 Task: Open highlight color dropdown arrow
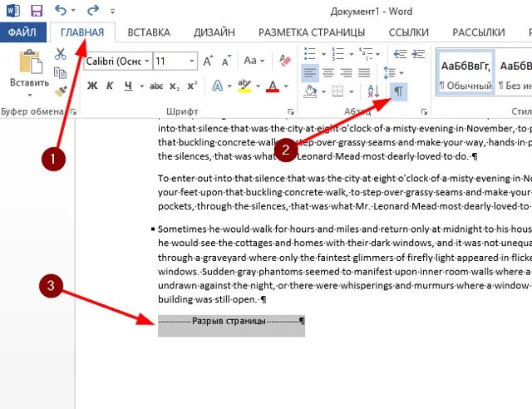(x=259, y=86)
